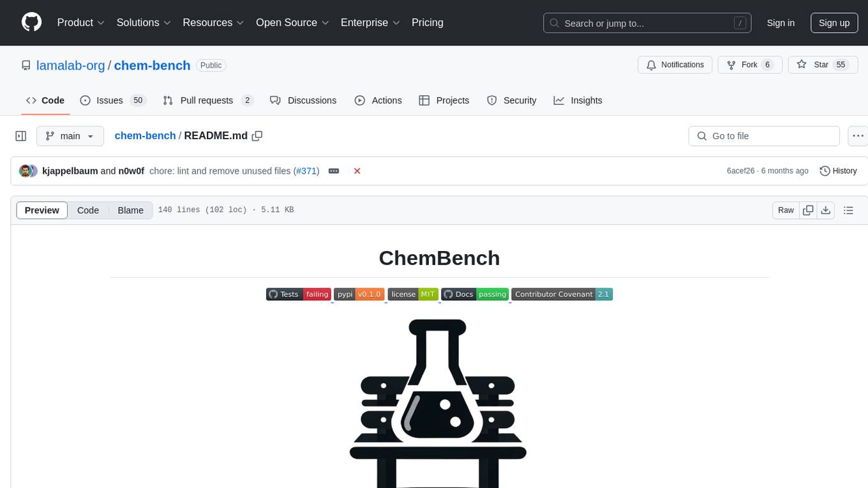868x488 pixels.
Task: Click the Docs passing badge
Action: [475, 294]
